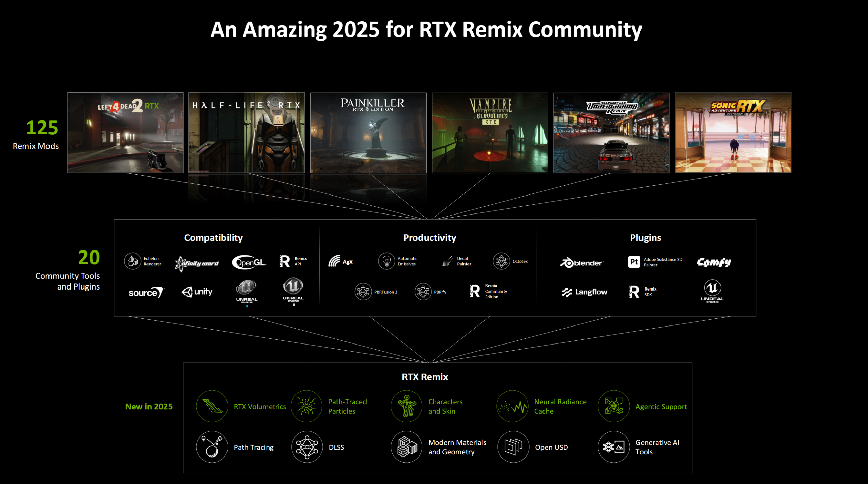
Task: Click the Automatic Emissives lightbulb icon
Action: (386, 261)
